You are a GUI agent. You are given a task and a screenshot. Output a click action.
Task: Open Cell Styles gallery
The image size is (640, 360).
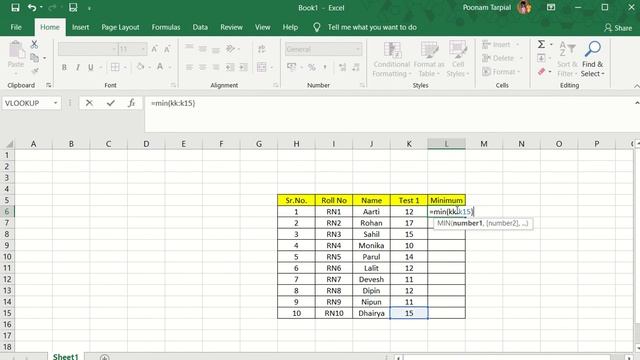[458, 59]
